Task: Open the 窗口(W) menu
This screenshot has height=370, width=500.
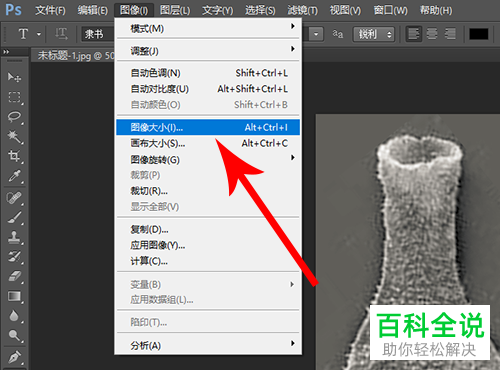Action: (x=390, y=10)
